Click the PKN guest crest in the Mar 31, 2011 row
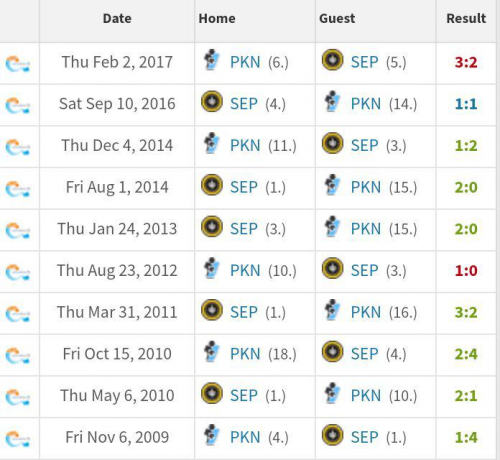500x460 pixels. [332, 310]
